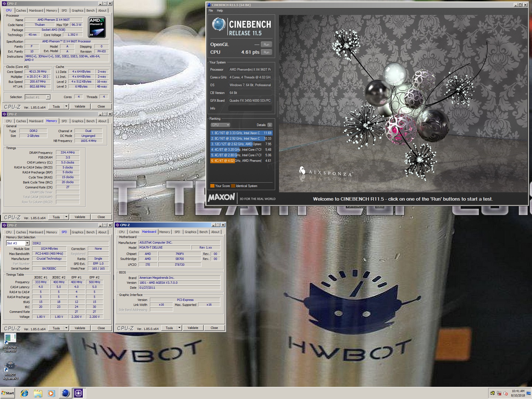
Task: Click the CPU-Z title icon in Mainboard window
Action: 117,225
